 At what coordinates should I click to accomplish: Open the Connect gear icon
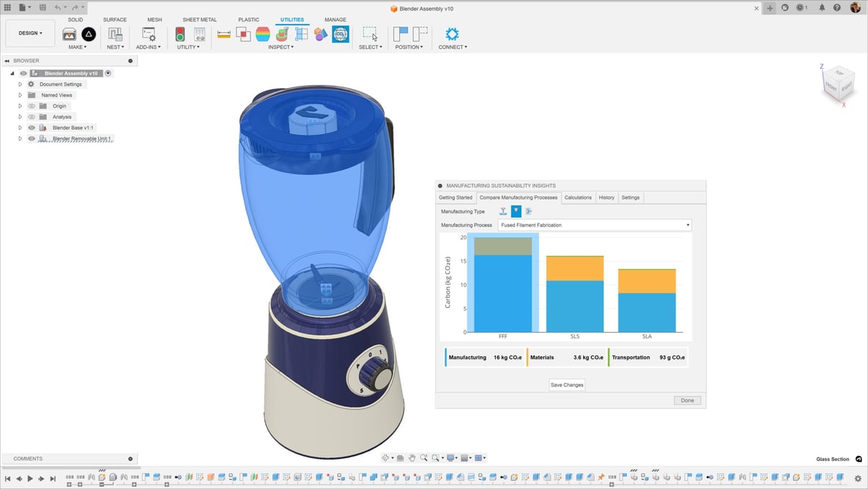pyautogui.click(x=452, y=34)
